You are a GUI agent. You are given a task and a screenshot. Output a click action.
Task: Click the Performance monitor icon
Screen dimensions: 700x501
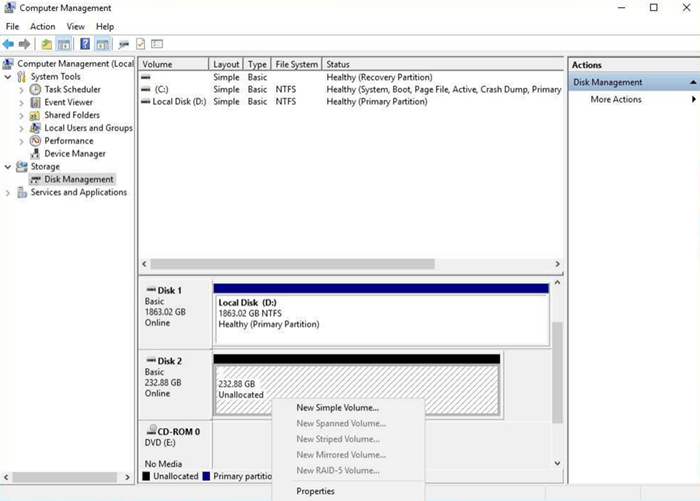pos(36,141)
